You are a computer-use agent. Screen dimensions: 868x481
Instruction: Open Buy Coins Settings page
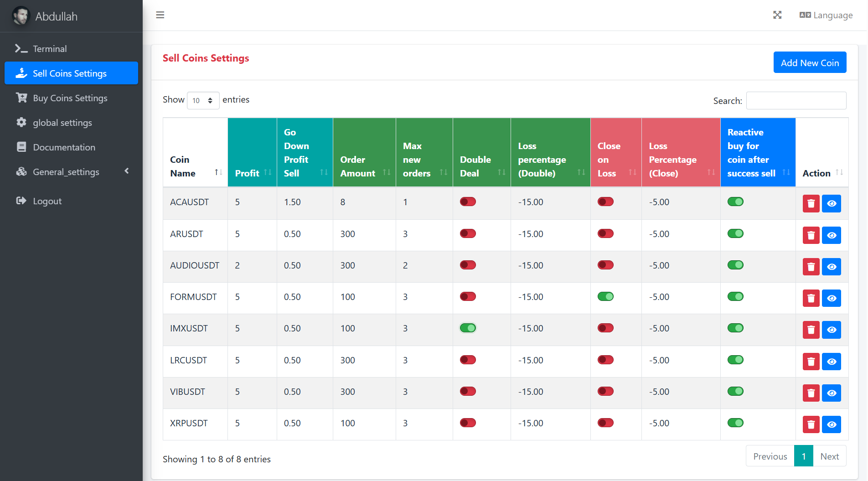[70, 98]
